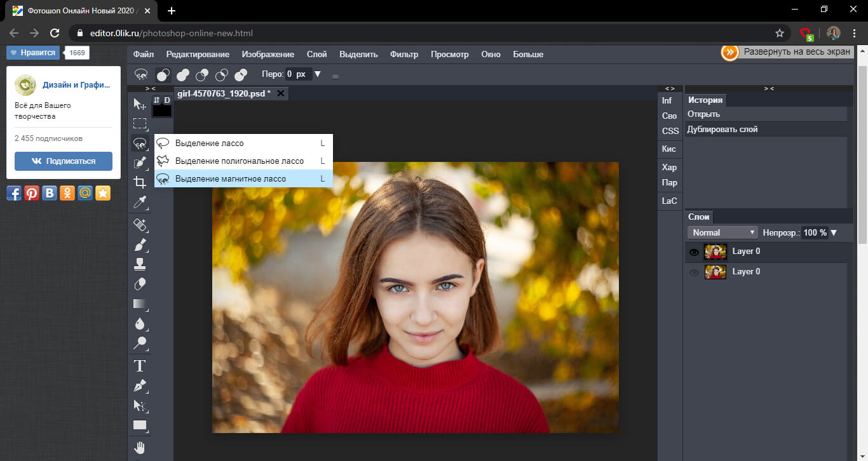Open the Перо feather value dropdown arrow

point(318,74)
